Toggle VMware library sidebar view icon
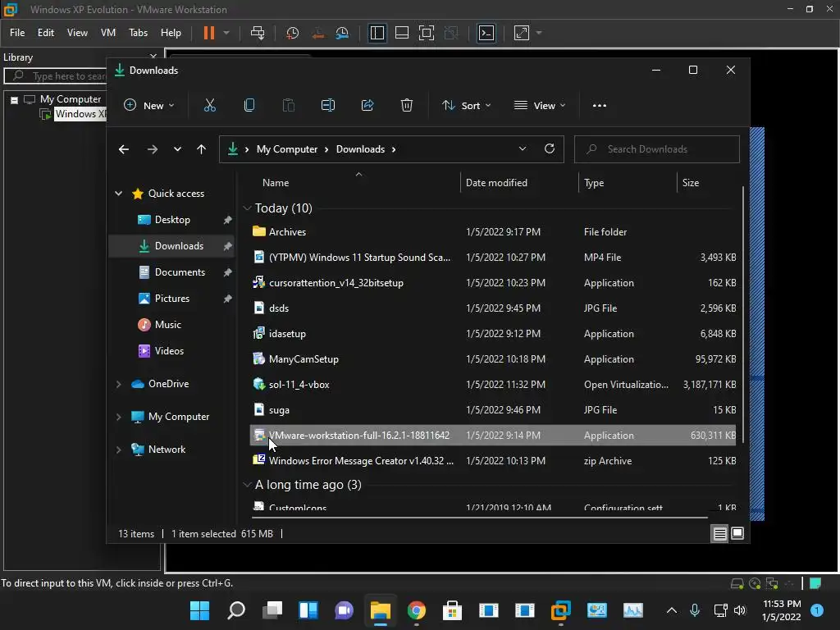The height and width of the screenshot is (630, 840). (377, 33)
